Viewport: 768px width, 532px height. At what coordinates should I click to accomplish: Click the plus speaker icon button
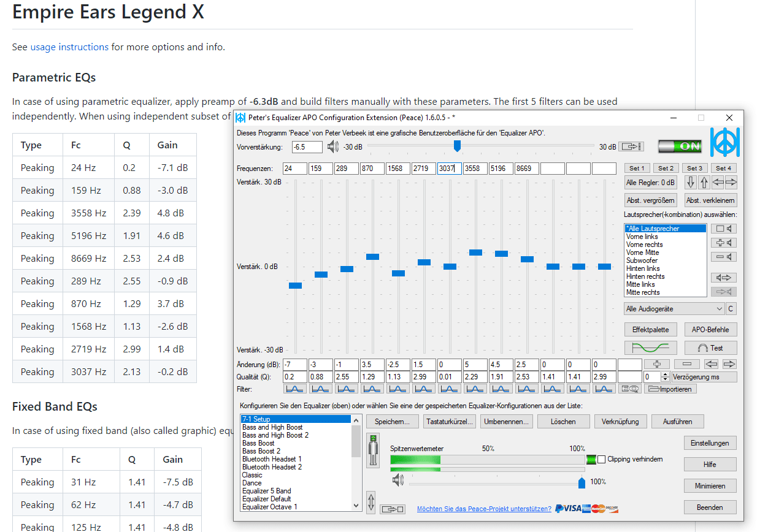tap(724, 243)
